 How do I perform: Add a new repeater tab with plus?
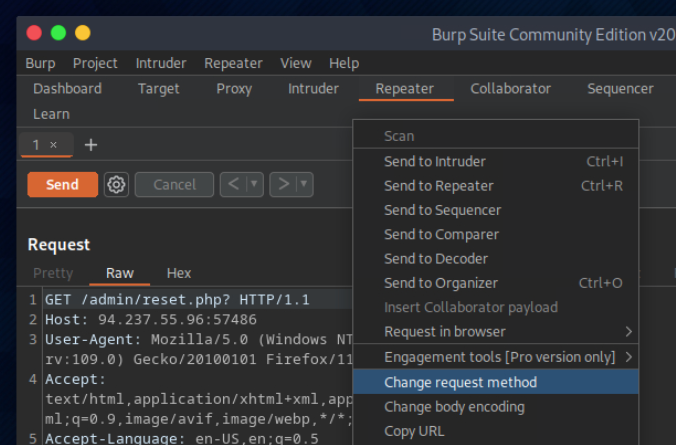pyautogui.click(x=90, y=145)
